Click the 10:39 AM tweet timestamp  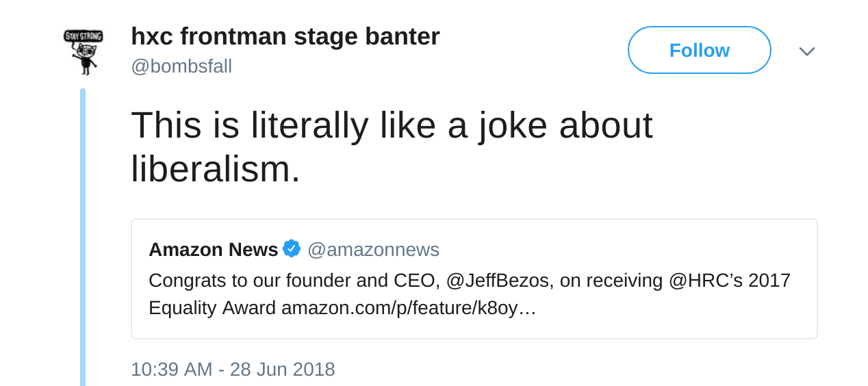tap(171, 370)
